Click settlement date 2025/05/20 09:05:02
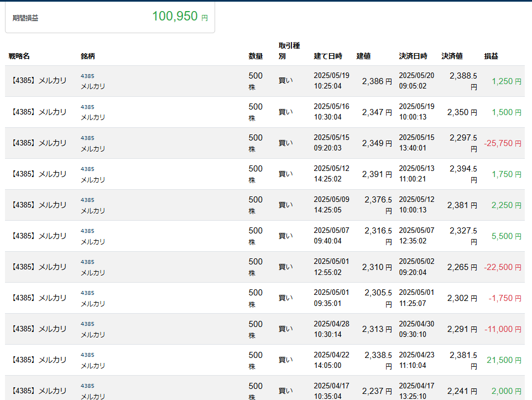 pyautogui.click(x=416, y=80)
